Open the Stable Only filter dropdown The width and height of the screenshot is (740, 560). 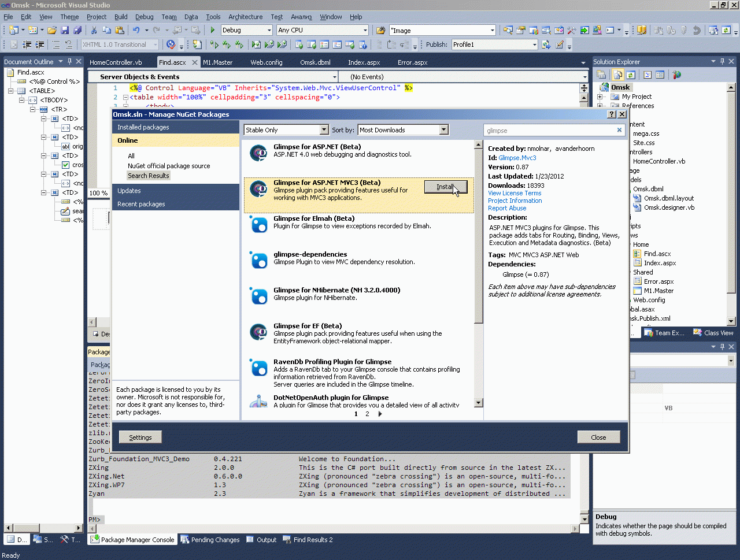(324, 130)
